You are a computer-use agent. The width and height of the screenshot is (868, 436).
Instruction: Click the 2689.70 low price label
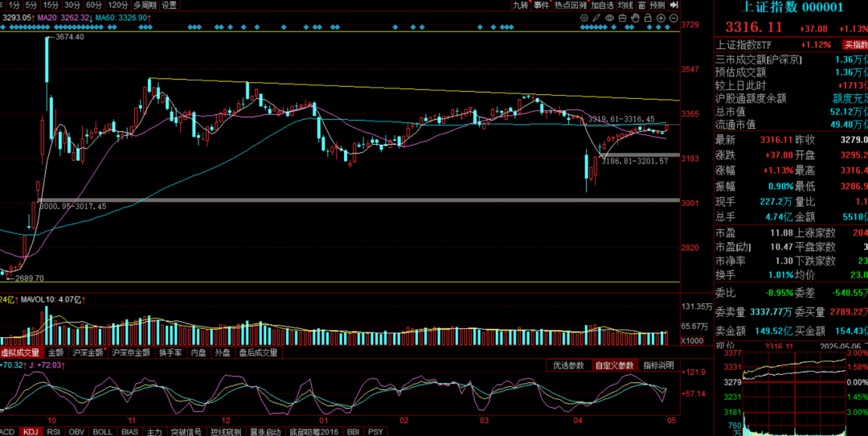[x=30, y=278]
